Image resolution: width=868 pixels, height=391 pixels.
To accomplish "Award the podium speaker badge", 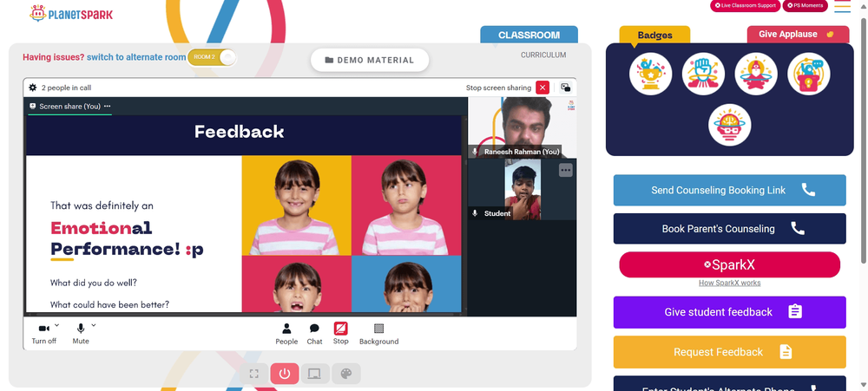I will pyautogui.click(x=808, y=74).
